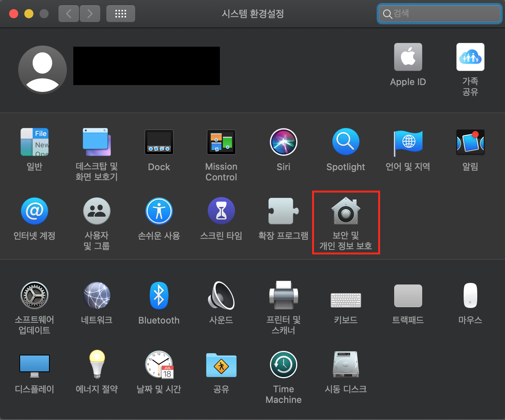Image resolution: width=505 pixels, height=420 pixels.
Task: Go back using the left navigation arrow
Action: [x=68, y=13]
